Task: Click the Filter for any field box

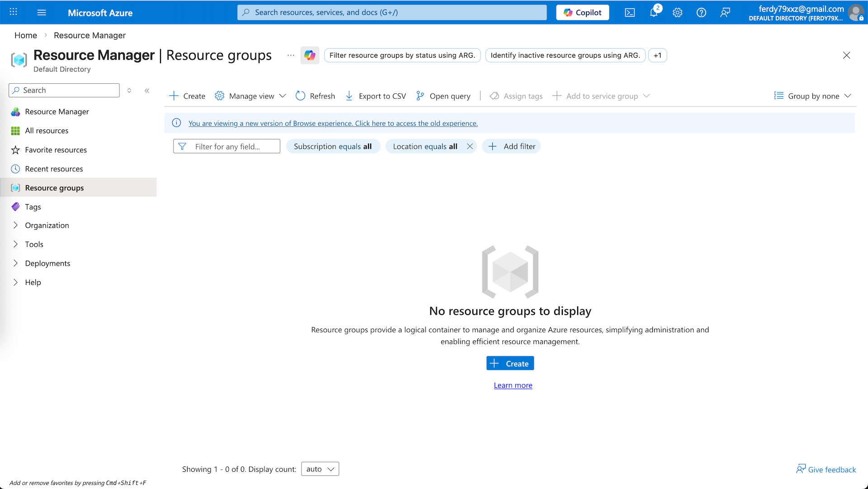Action: click(227, 146)
